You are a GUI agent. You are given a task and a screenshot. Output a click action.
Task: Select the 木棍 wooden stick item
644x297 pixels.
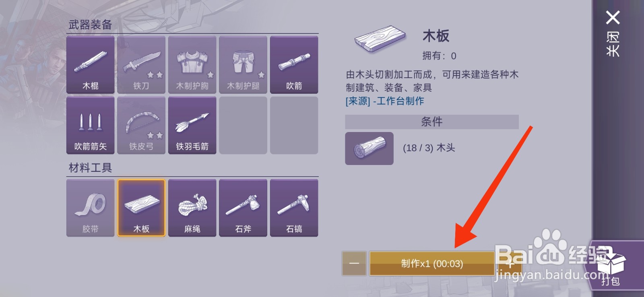(91, 65)
